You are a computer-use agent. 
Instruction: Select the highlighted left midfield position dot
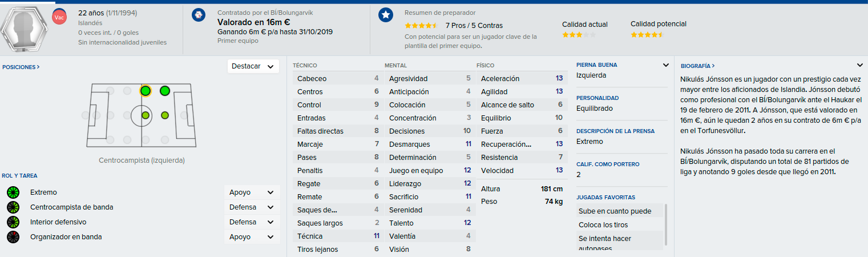coord(146,91)
